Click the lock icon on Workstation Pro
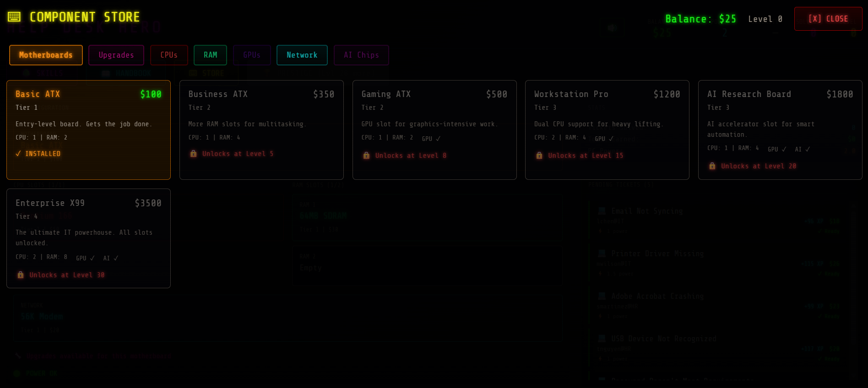868x388 pixels. (539, 156)
